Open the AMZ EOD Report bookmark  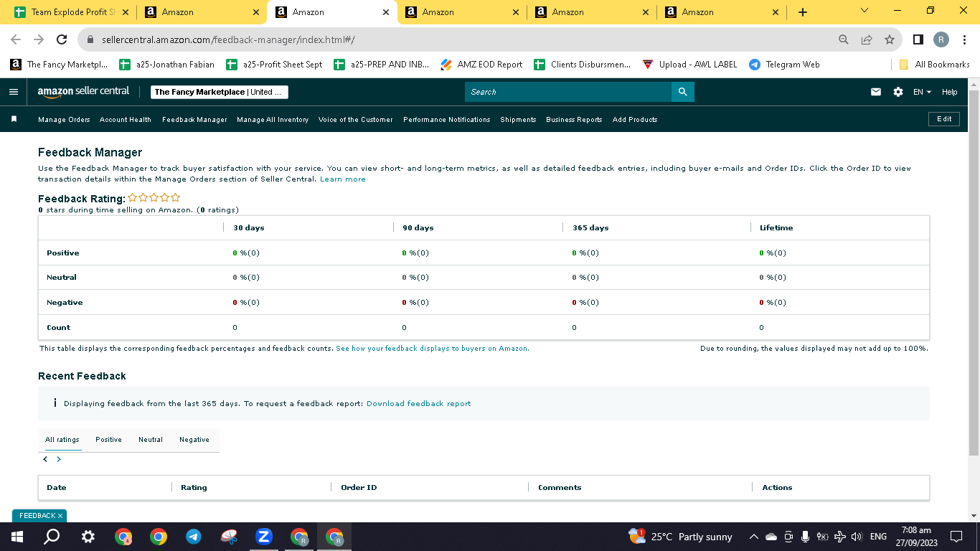(x=482, y=65)
